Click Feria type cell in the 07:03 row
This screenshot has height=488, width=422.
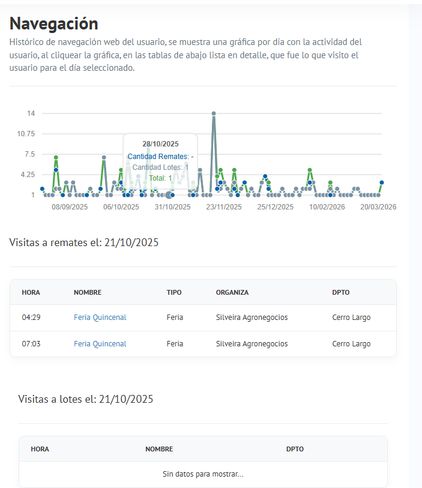point(175,344)
